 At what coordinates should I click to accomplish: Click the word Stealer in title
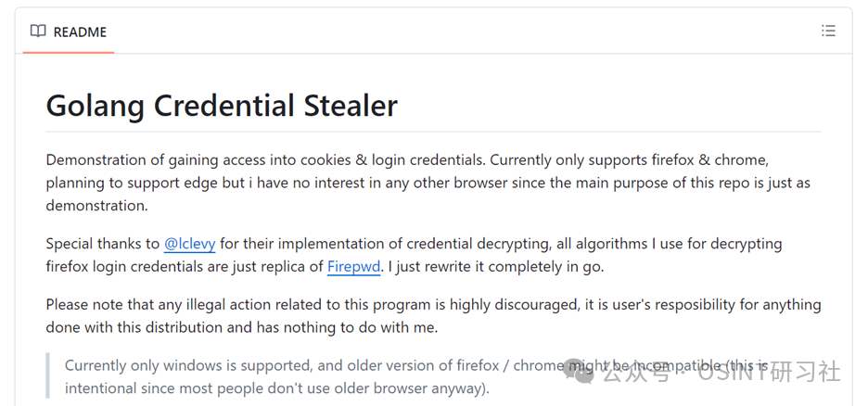tap(351, 105)
